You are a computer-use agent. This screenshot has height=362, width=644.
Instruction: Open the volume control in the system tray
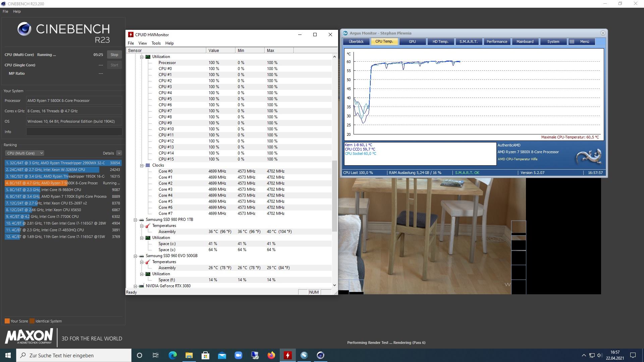(600, 355)
